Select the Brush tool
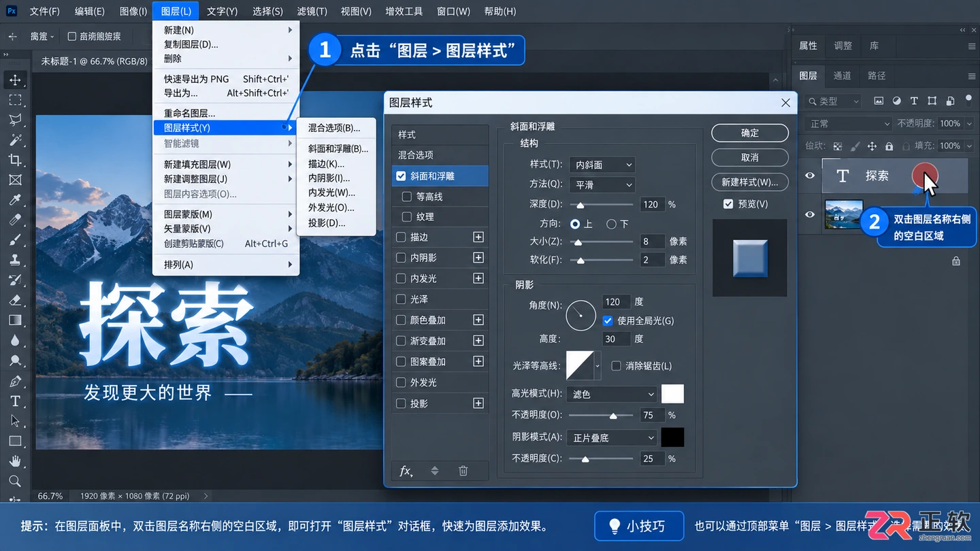The height and width of the screenshot is (551, 980). [x=15, y=239]
